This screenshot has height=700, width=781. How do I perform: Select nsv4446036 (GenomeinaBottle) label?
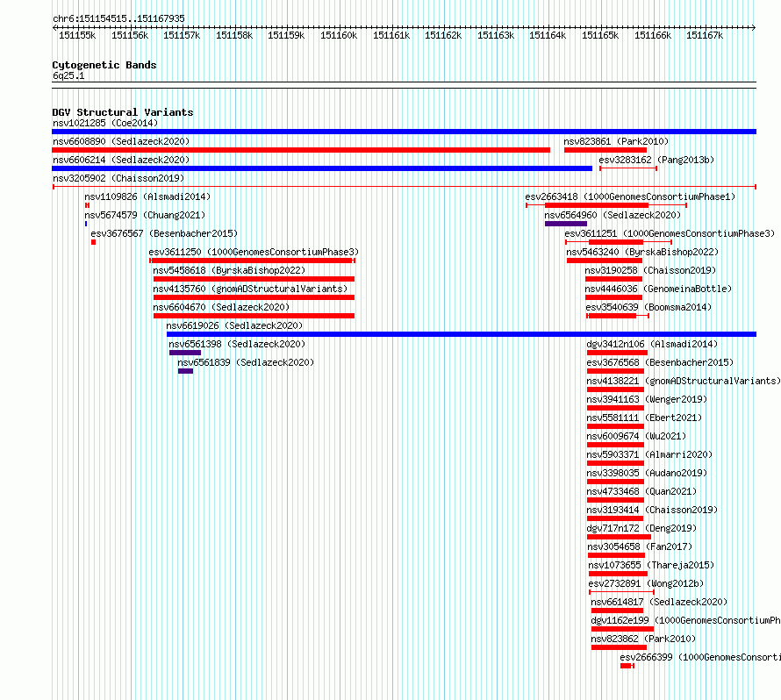pos(658,289)
